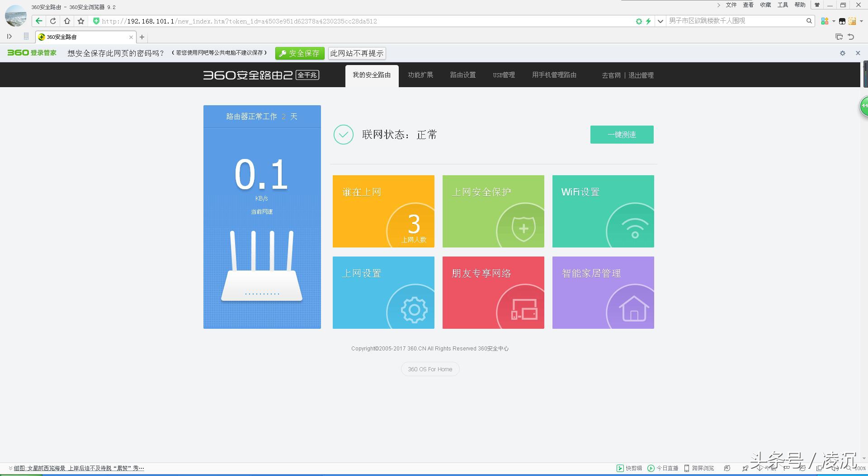Click the restore closed tab icon
Screen dimensions: 868x476
click(x=851, y=37)
